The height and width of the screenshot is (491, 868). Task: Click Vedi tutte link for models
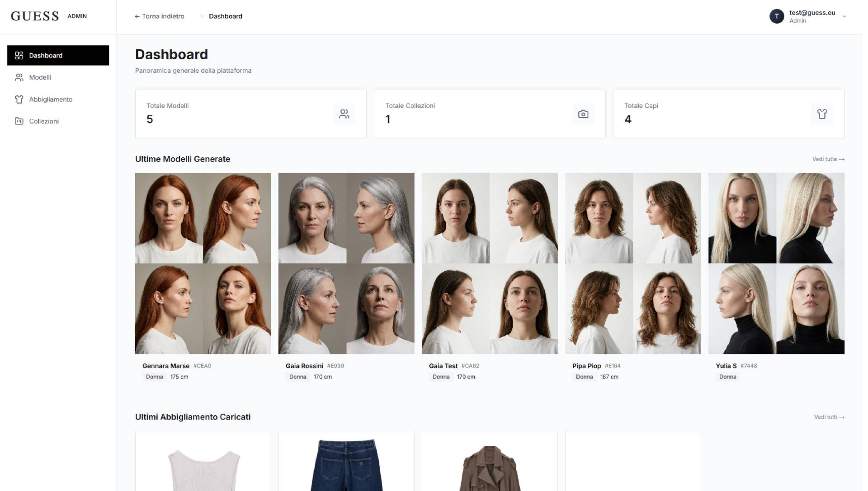[828, 159]
